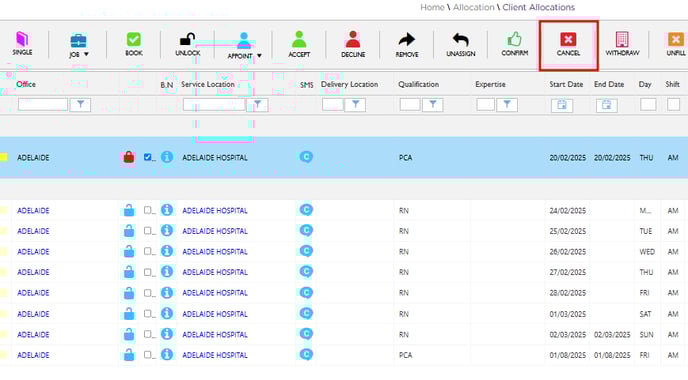688x380 pixels.
Task: Click the blue lock icon in the 24/02/2025 row
Action: point(129,210)
